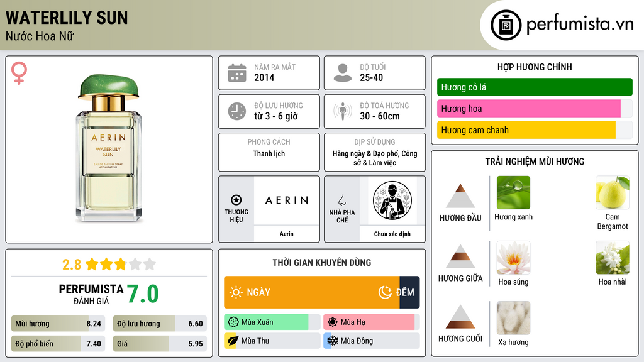This screenshot has height=362, width=644.
Task: Click the release year 2014
Action: pos(264,77)
